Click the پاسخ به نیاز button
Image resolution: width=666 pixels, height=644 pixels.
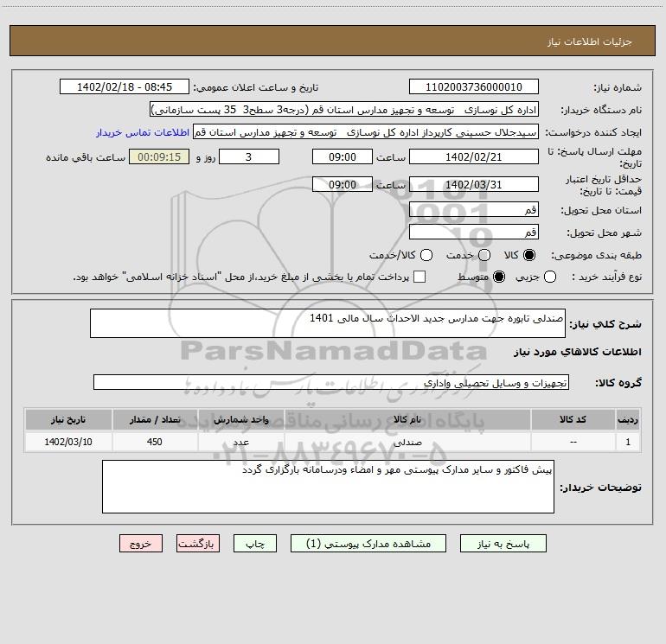pos(503,544)
